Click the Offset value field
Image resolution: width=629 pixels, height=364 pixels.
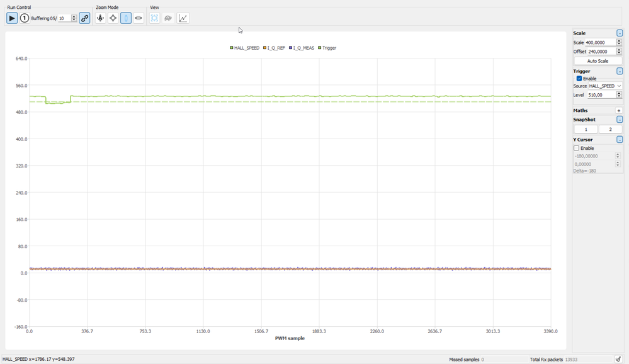(x=602, y=52)
